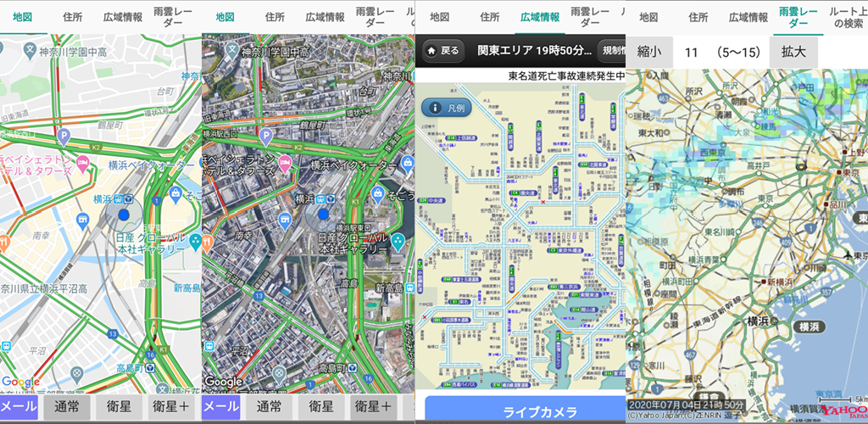Viewport: 868px width, 424px height.
Task: Open the 住所 tab on the rain radar screen
Action: tap(698, 17)
